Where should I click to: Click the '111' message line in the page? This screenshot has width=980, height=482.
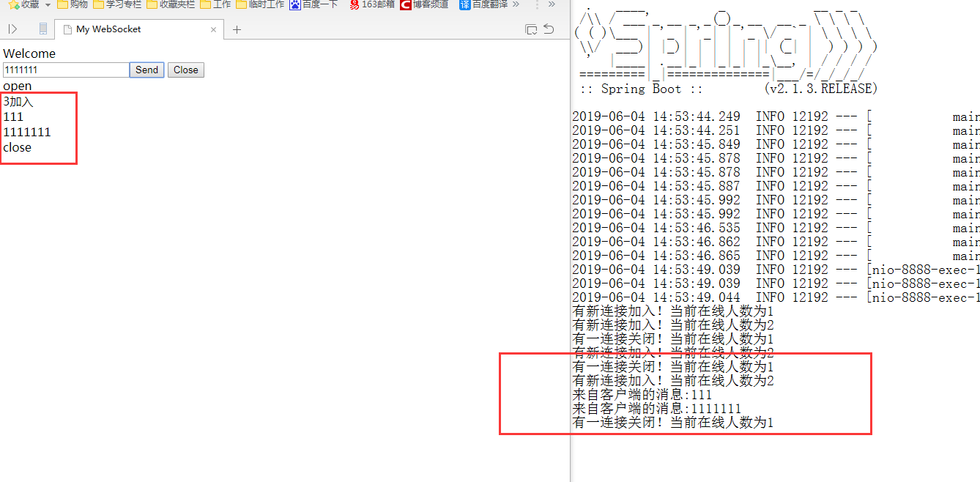point(13,116)
